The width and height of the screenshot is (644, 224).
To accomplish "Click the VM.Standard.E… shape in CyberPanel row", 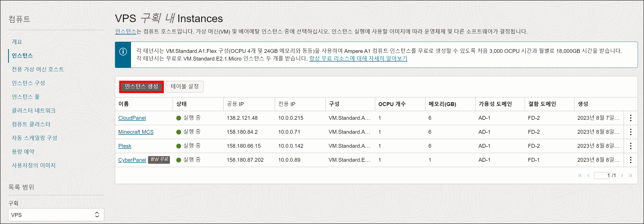I will pos(349,160).
